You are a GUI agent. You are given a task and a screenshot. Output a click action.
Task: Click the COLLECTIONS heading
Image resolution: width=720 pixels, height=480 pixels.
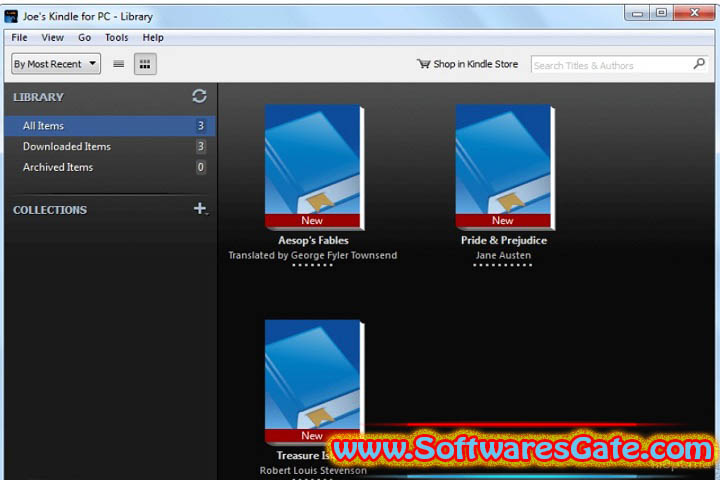[x=50, y=210]
